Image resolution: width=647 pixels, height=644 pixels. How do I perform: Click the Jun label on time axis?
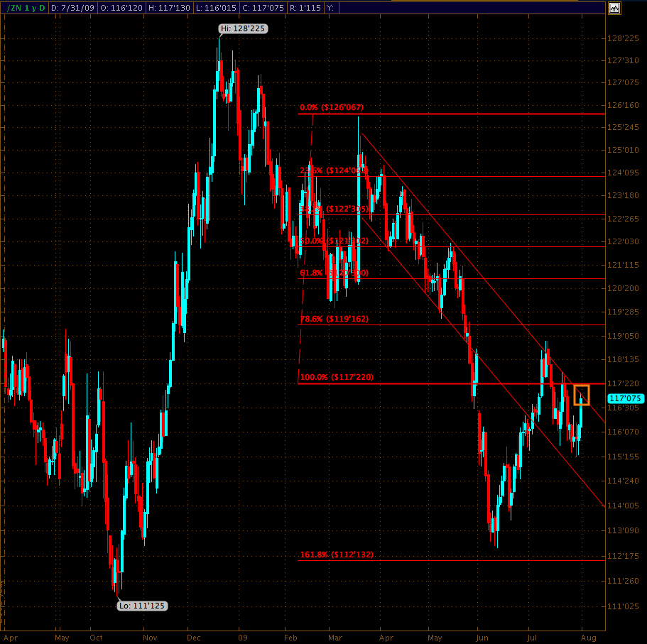click(482, 638)
